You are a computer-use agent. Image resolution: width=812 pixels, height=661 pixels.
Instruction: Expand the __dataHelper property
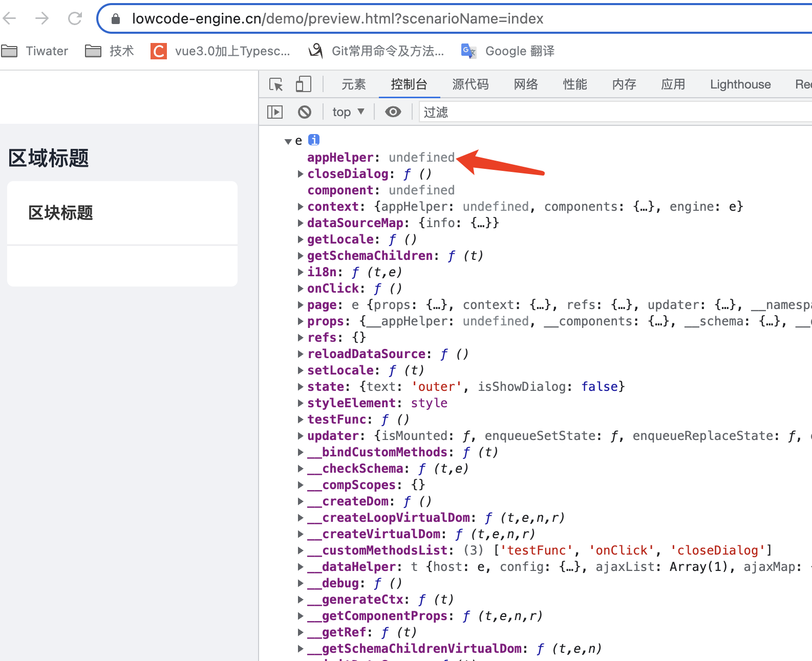[301, 567]
